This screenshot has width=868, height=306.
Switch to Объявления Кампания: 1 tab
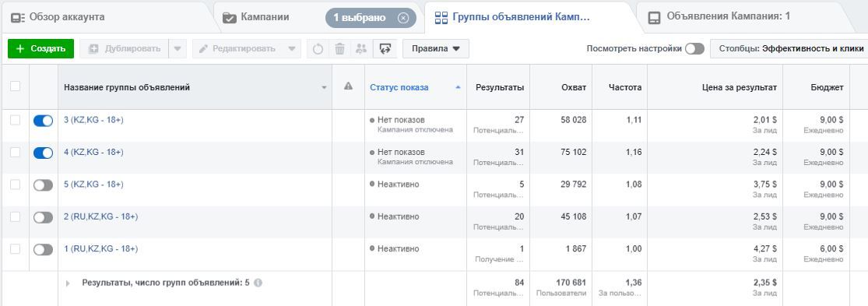coord(719,16)
